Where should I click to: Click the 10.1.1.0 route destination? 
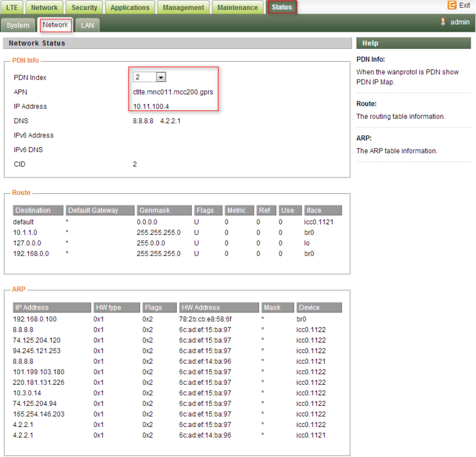click(25, 232)
